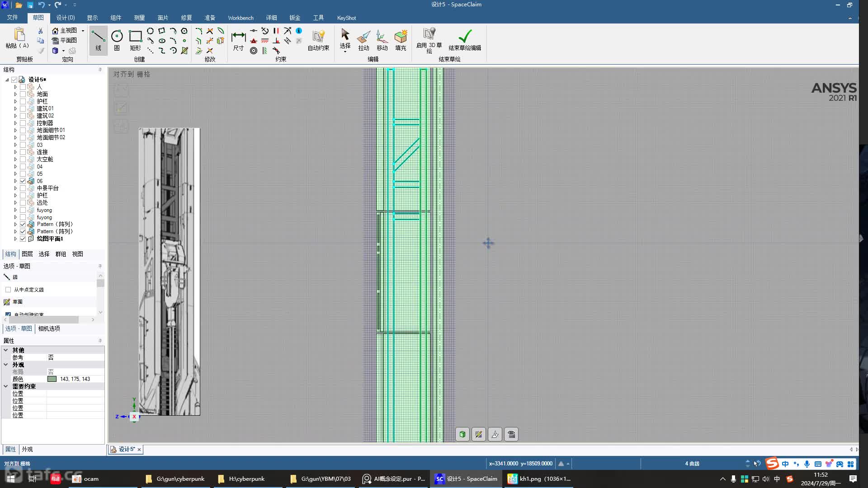Switch to the 修复 ribbon tab
This screenshot has width=868, height=488.
click(x=186, y=18)
